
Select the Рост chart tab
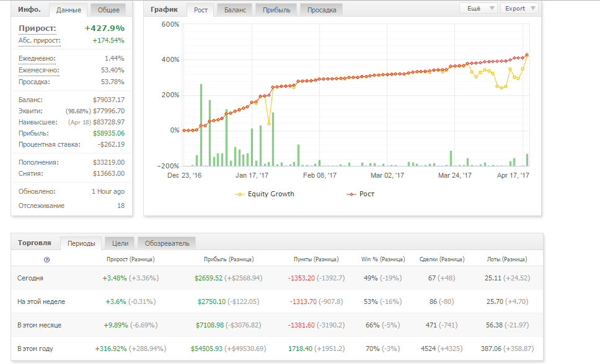(x=200, y=10)
